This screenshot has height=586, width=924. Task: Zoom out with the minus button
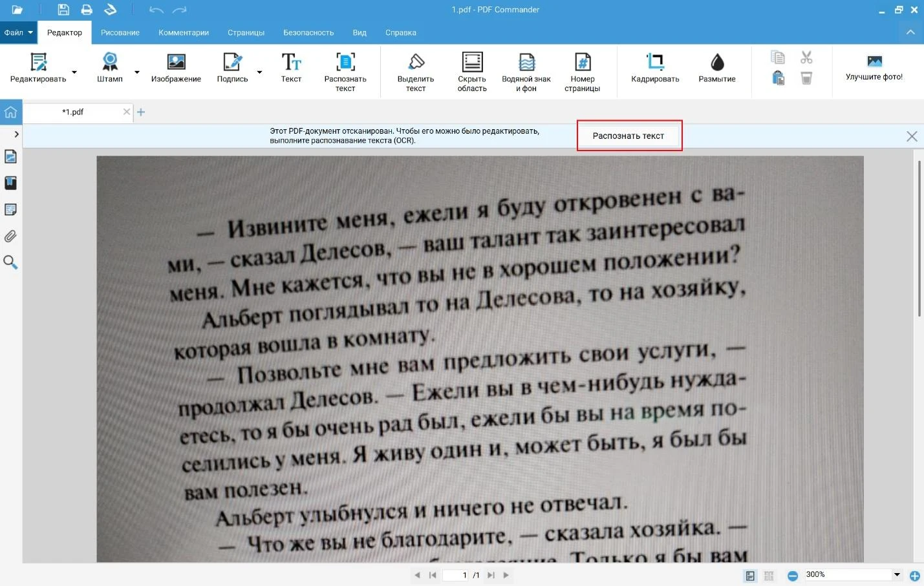pyautogui.click(x=793, y=576)
